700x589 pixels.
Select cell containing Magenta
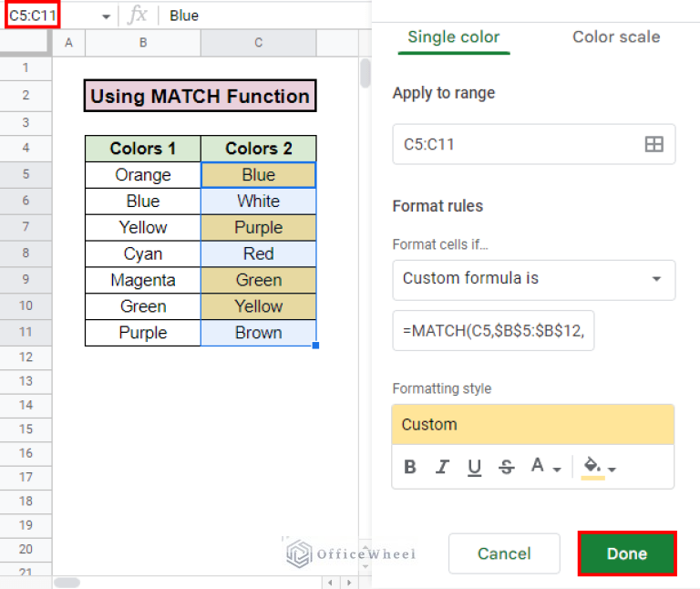143,280
